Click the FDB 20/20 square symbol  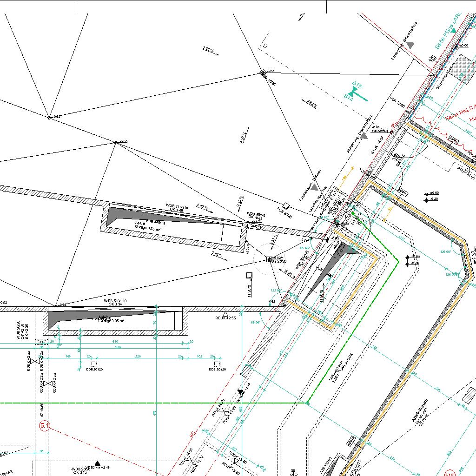pos(286,205)
